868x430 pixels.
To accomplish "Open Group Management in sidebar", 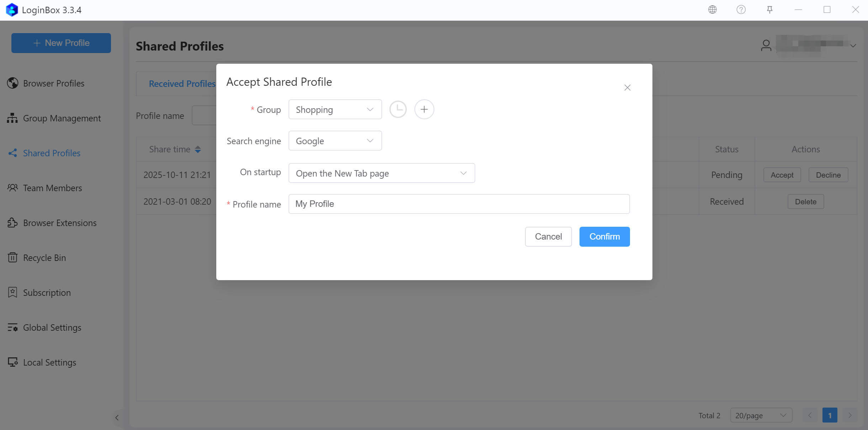I will pos(62,118).
